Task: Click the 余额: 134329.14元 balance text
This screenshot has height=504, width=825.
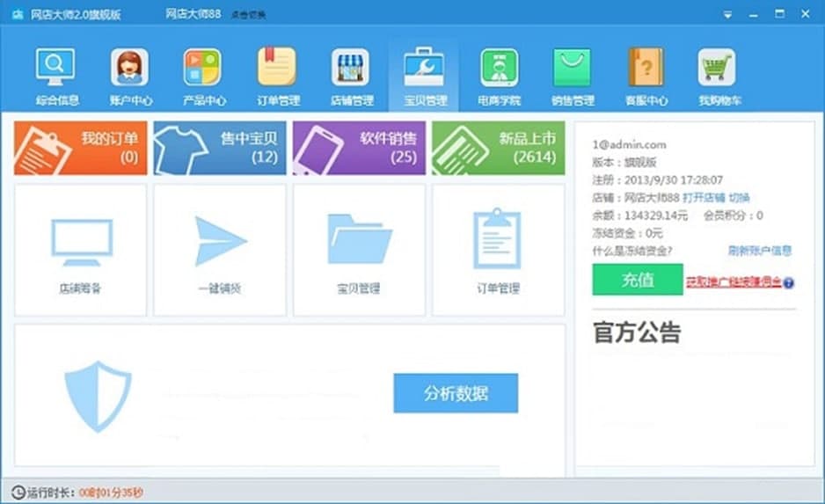Action: pyautogui.click(x=639, y=215)
